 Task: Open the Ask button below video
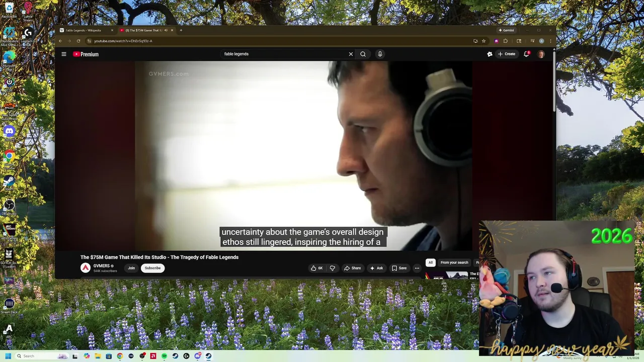click(376, 268)
